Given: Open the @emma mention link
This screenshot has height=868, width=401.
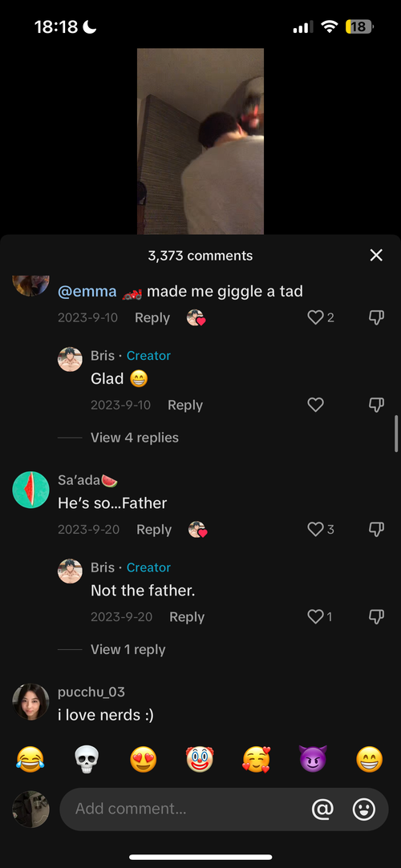Looking at the screenshot, I should 87,292.
